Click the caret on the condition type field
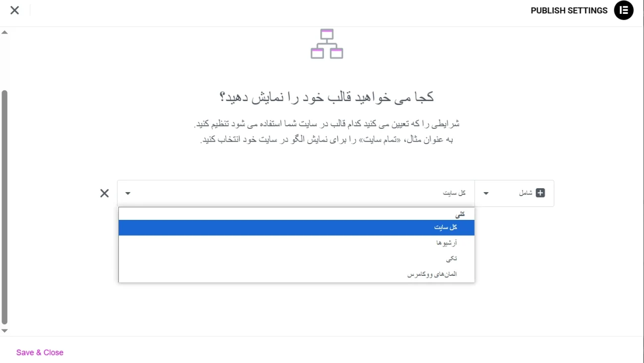The width and height of the screenshot is (644, 363). tap(127, 193)
